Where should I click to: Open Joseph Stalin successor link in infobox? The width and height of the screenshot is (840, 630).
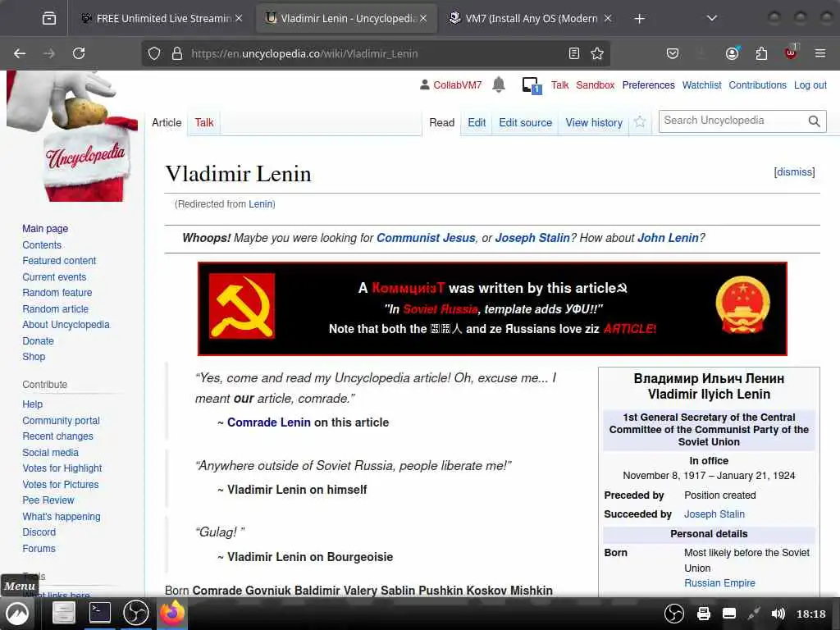tap(714, 514)
